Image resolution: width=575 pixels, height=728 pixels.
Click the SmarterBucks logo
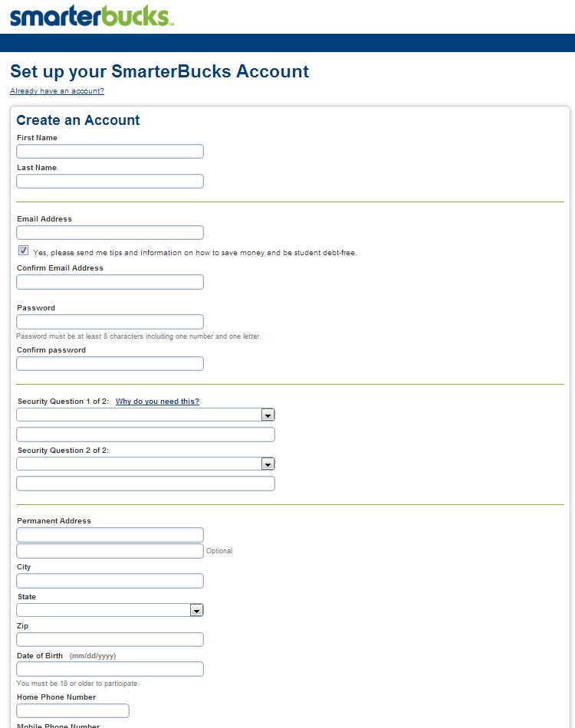point(91,16)
